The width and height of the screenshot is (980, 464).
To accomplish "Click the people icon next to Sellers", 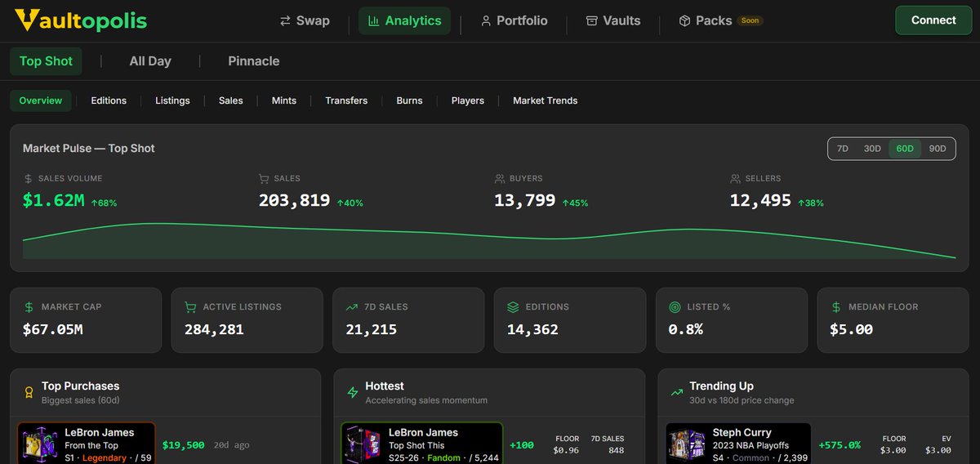I will tap(735, 178).
